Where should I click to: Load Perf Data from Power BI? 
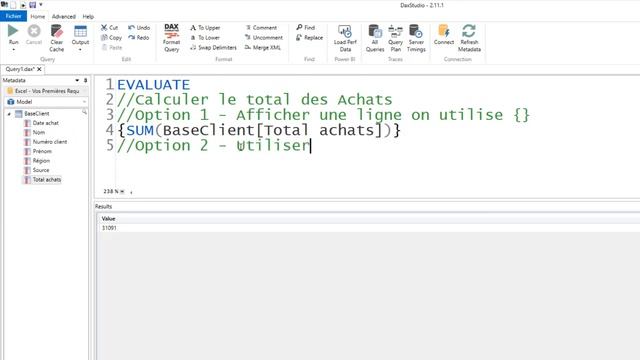point(345,38)
